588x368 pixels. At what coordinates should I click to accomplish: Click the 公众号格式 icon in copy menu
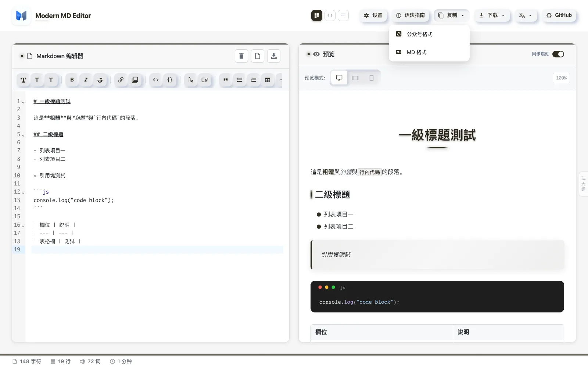(x=399, y=34)
